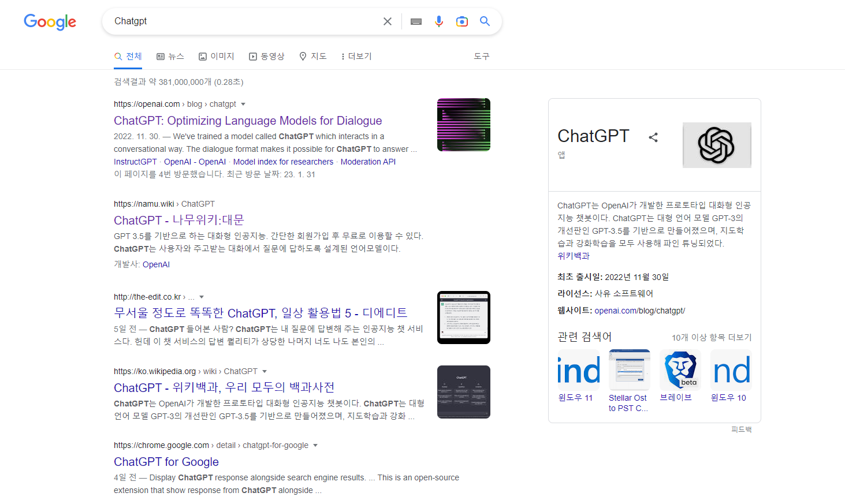Open the 윈도우 10 related search
This screenshot has width=845, height=504.
pyautogui.click(x=731, y=376)
